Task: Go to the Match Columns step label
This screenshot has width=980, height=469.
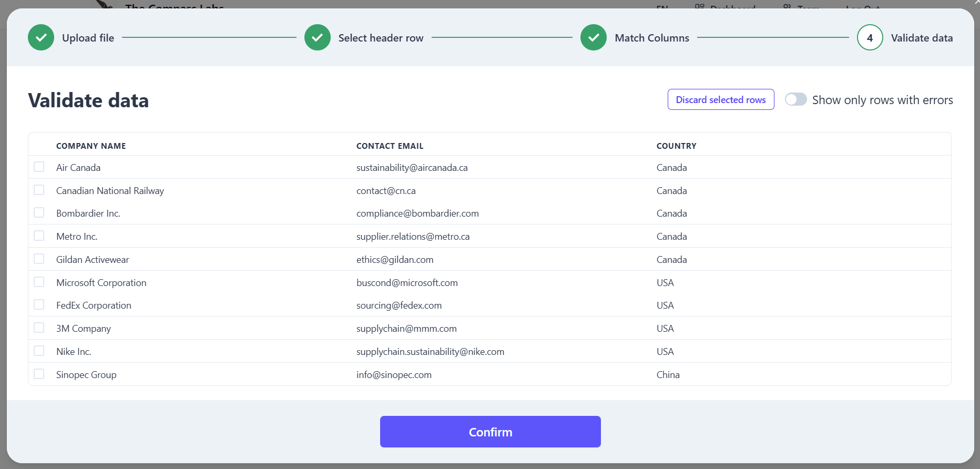Action: (x=652, y=38)
